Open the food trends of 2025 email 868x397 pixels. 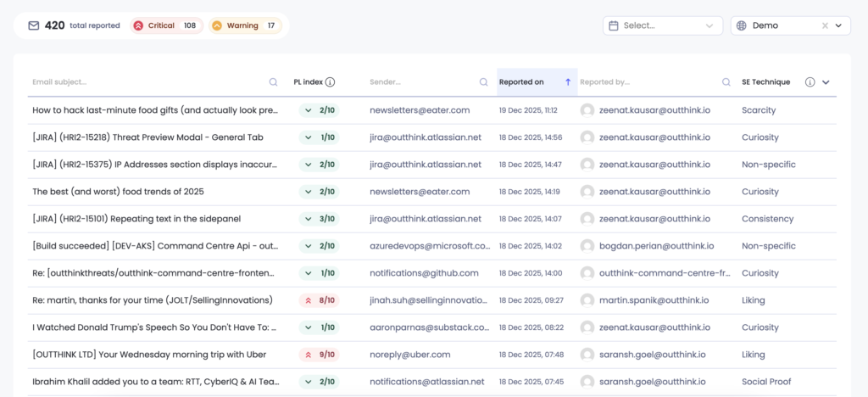point(118,192)
